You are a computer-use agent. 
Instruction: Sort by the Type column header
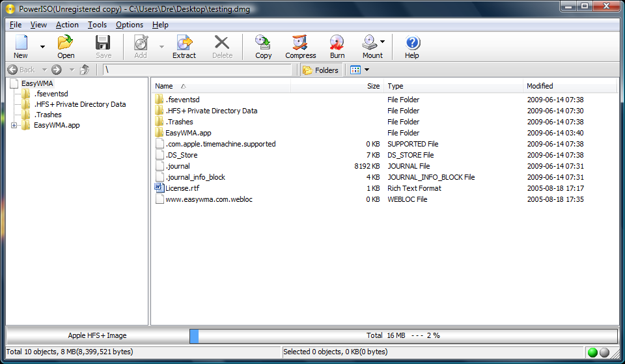click(x=453, y=86)
